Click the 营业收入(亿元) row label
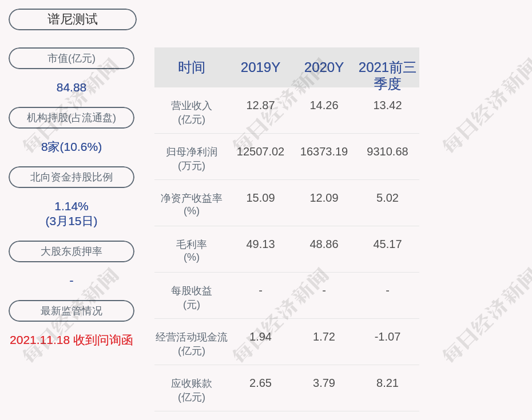 pyautogui.click(x=192, y=112)
